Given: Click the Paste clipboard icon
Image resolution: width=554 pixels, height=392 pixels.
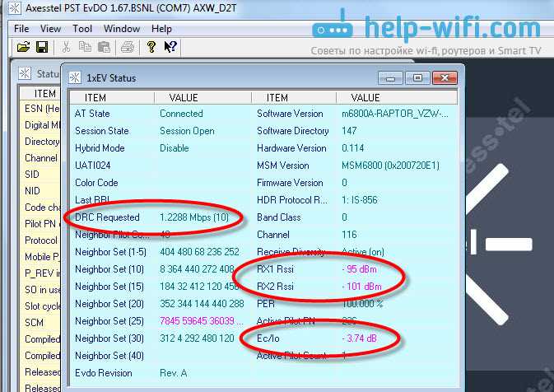Looking at the screenshot, I should pyautogui.click(x=104, y=47).
